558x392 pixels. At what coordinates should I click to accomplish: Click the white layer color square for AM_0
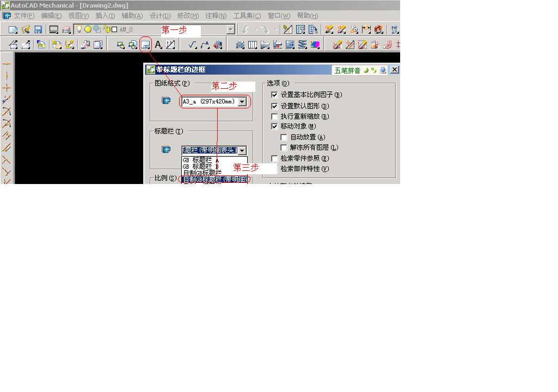[x=114, y=29]
